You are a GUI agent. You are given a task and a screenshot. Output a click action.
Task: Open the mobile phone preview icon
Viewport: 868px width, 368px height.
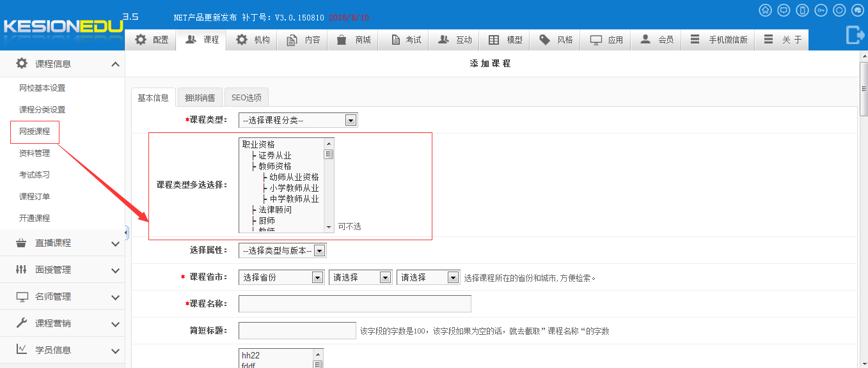pyautogui.click(x=802, y=10)
